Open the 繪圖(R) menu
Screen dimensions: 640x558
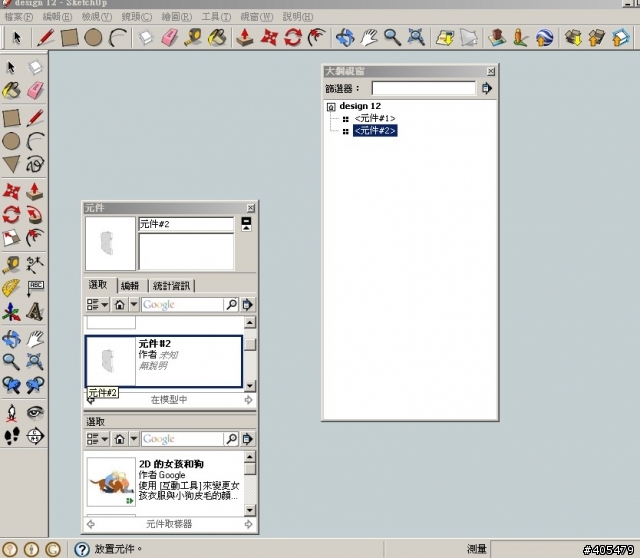177,17
